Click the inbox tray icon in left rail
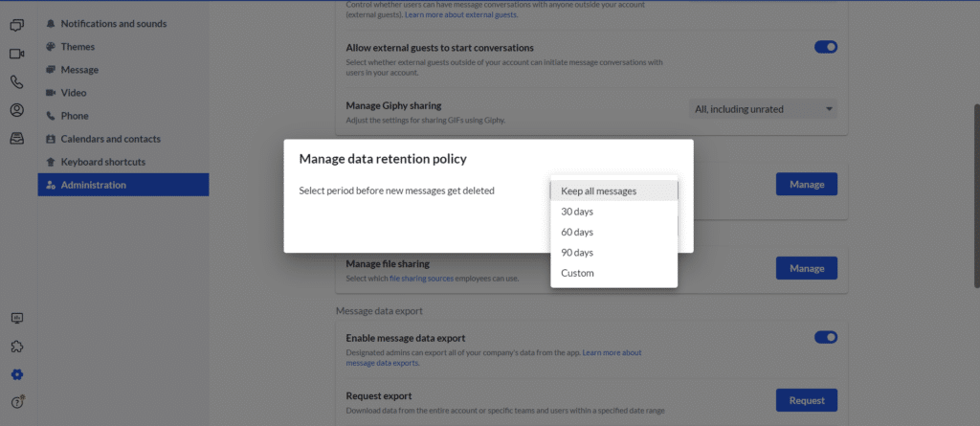This screenshot has height=426, width=980. pos(16,139)
